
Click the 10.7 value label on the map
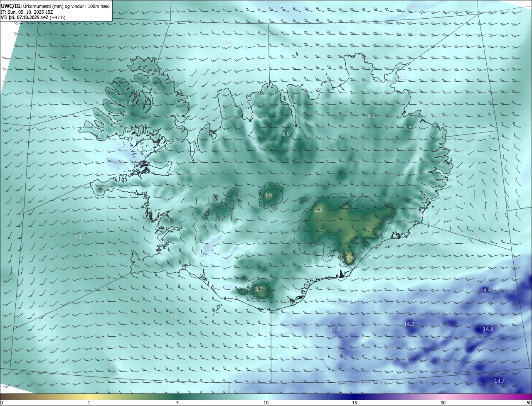click(x=411, y=6)
